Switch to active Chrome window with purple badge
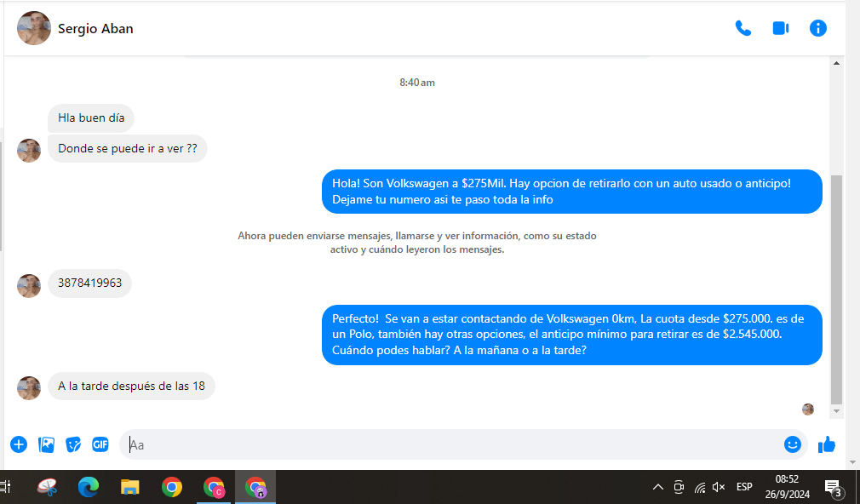This screenshot has height=504, width=860. tap(255, 487)
